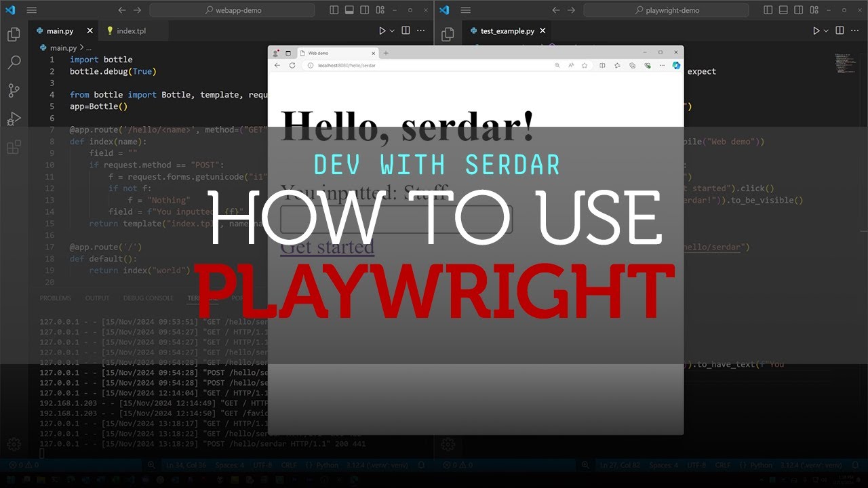868x488 pixels.
Task: Open PROBLEMS tab in webapp-demo panel
Action: 55,298
